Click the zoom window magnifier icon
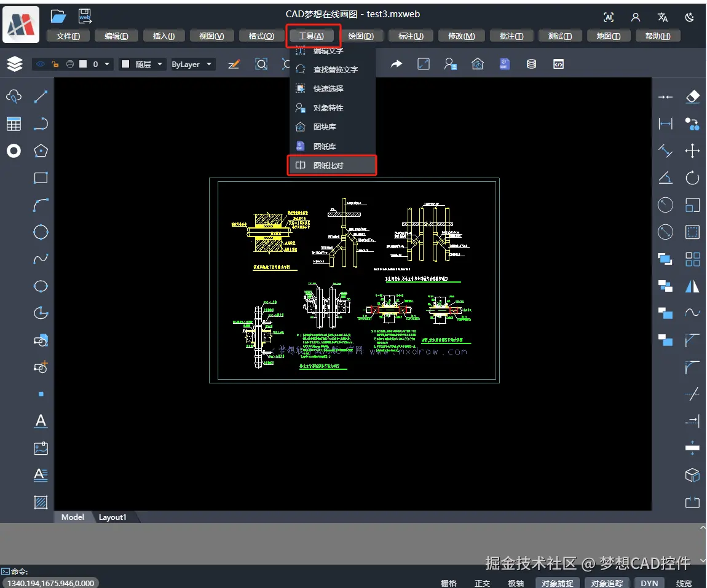Screen dimensions: 707x588 coord(261,64)
